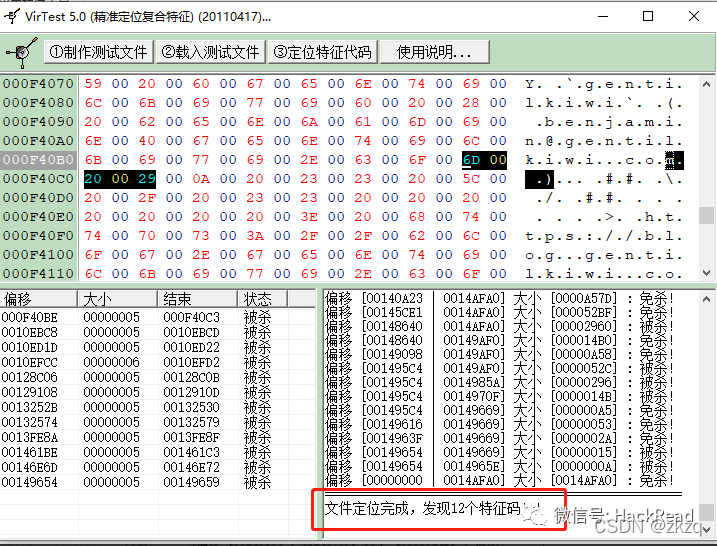
Task: Click hex address 000F40F0
Action: pos(38,236)
